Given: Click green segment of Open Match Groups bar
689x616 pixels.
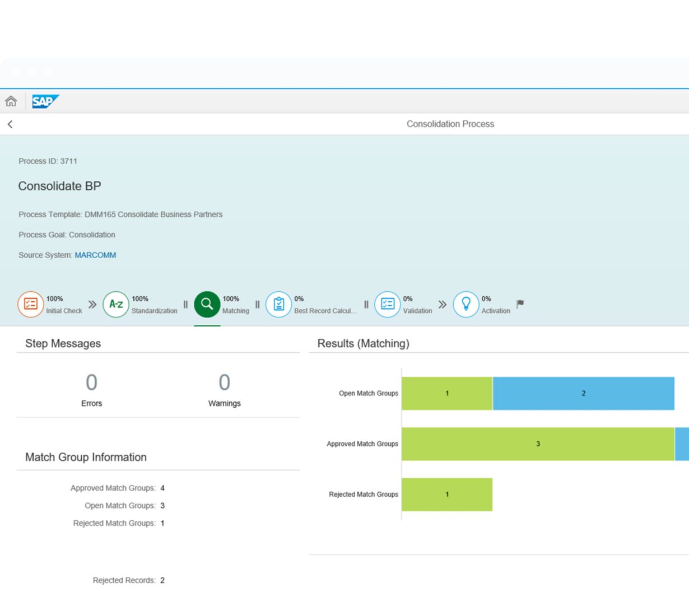Looking at the screenshot, I should 447,393.
